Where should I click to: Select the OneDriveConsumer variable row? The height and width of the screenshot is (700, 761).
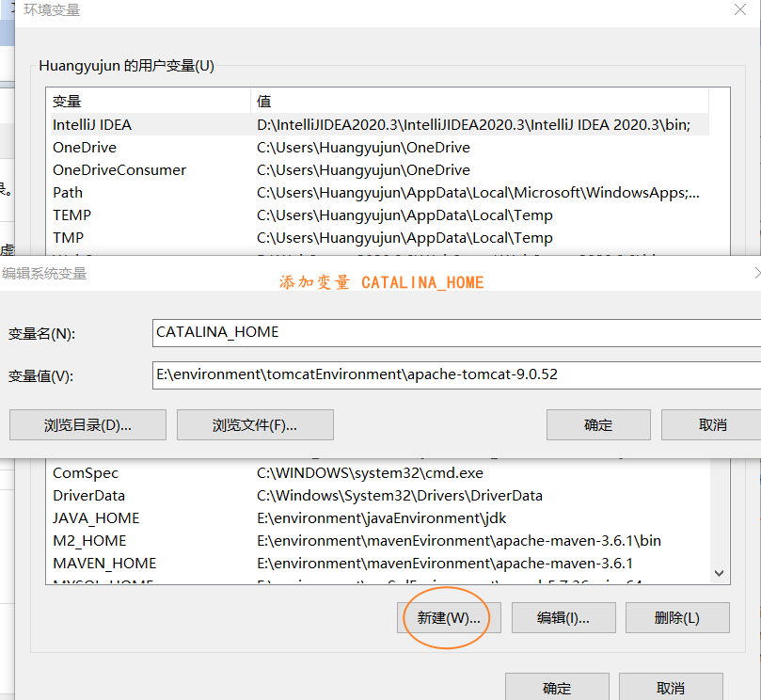coord(379,170)
